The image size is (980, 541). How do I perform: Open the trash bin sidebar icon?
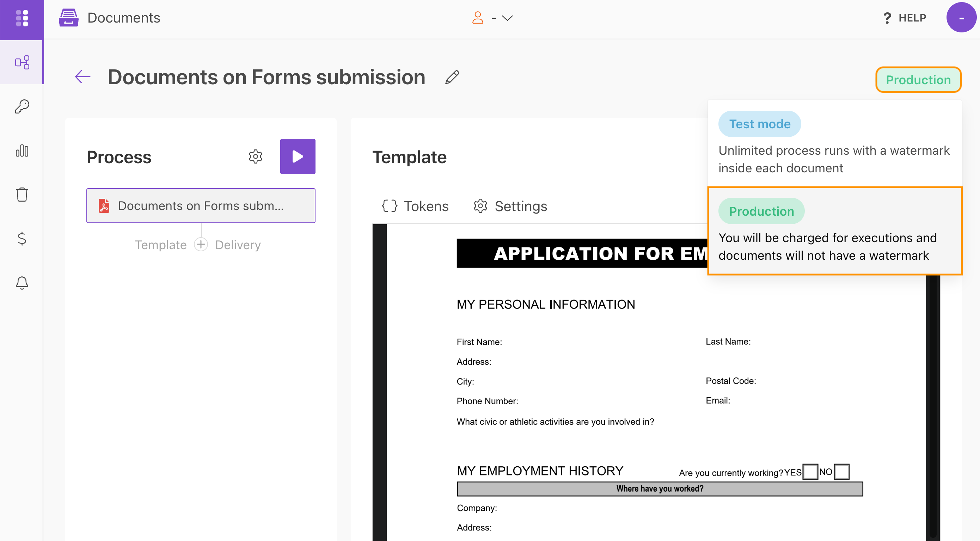point(22,195)
